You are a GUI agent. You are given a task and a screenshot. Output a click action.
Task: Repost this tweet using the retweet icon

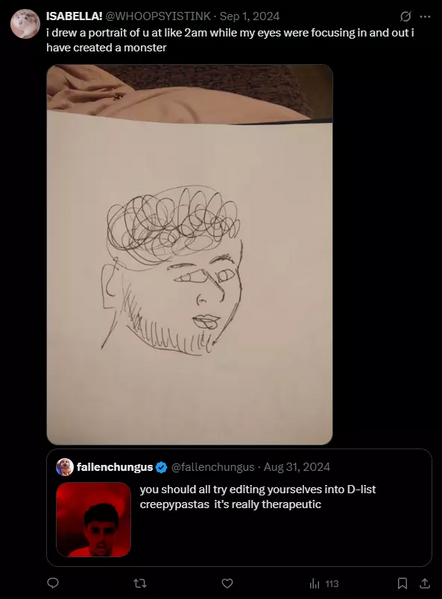(x=140, y=583)
